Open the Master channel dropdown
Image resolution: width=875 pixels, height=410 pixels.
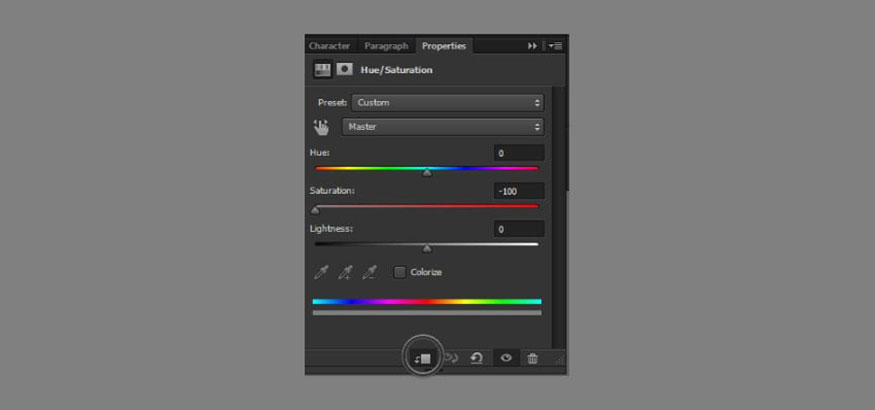click(443, 127)
